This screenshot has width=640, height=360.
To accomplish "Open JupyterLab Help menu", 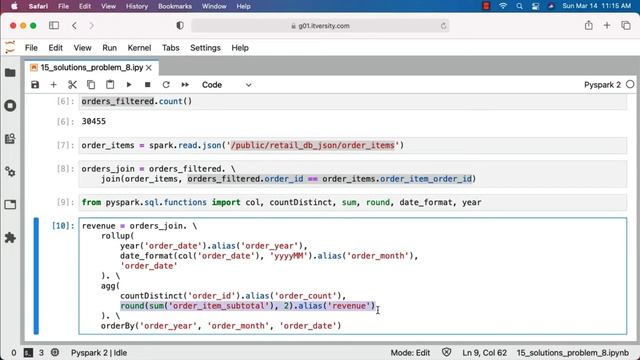I will click(x=240, y=48).
